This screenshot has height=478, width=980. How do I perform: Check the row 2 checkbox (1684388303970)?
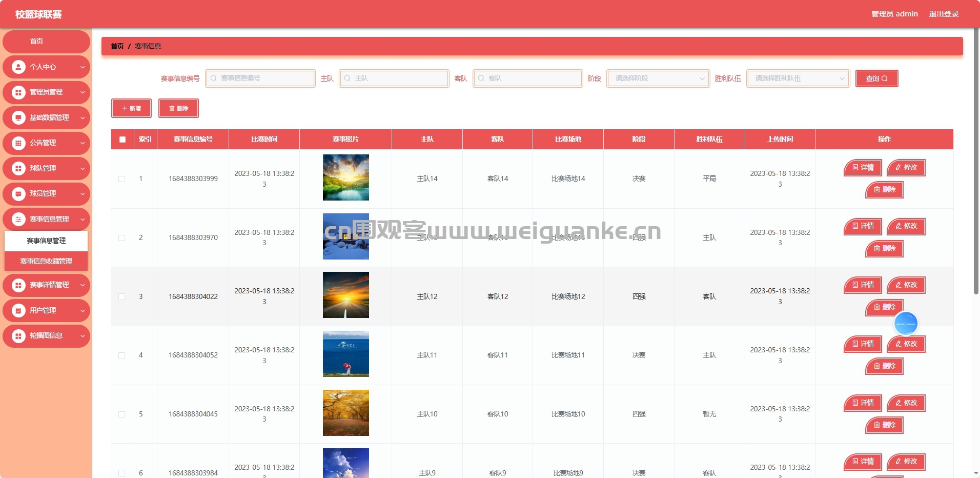[x=122, y=238]
